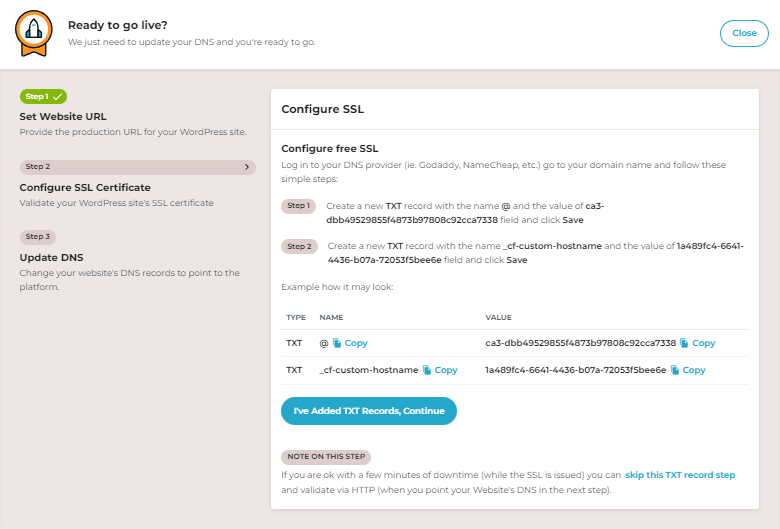Select Configure SSL Certificate step
The width and height of the screenshot is (780, 529).
click(x=85, y=187)
